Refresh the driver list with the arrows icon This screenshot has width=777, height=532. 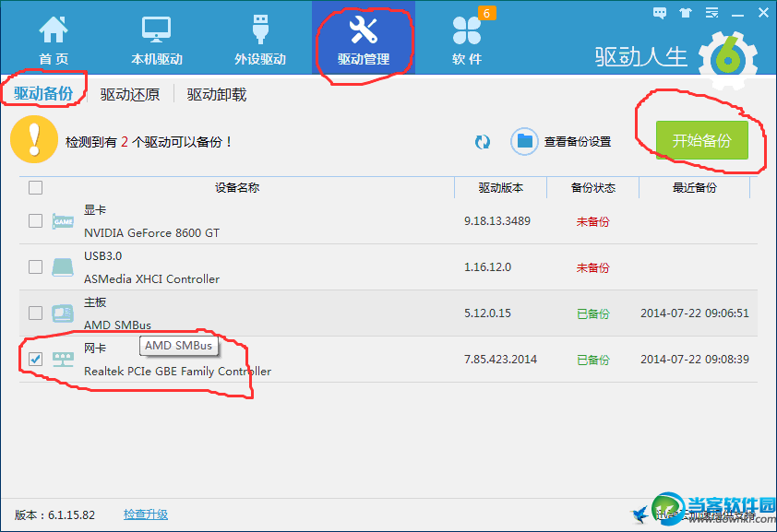tap(482, 142)
